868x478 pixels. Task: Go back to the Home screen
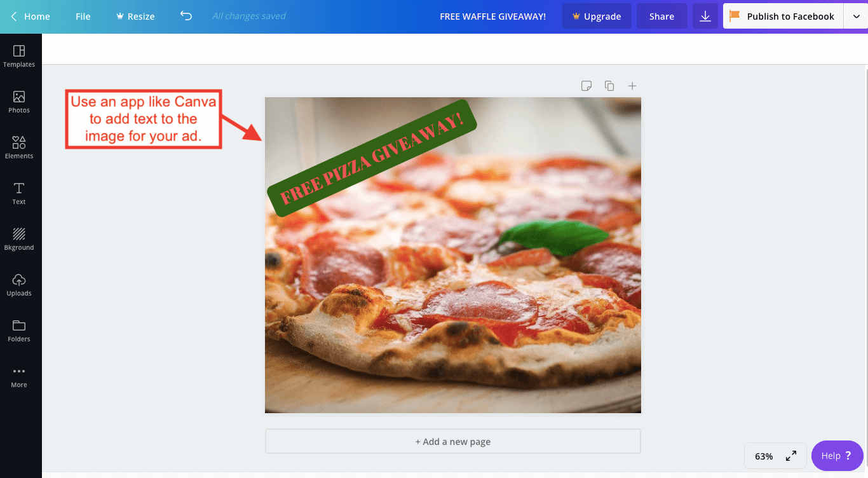pos(29,16)
